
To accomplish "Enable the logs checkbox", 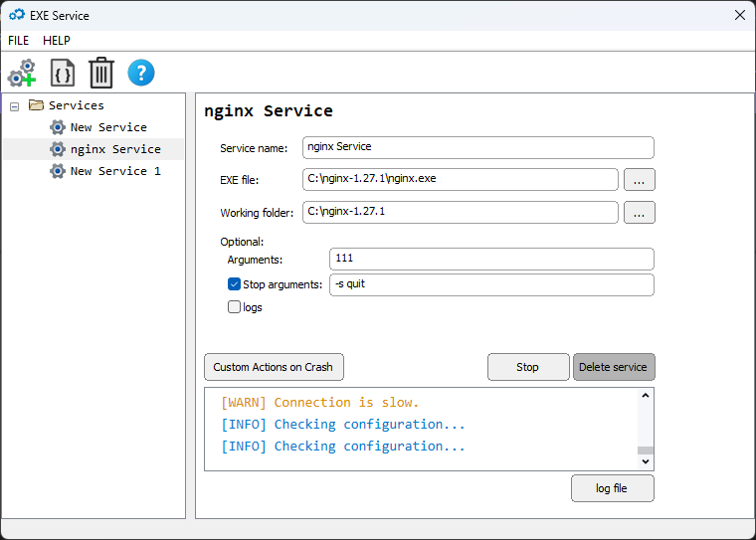I will (x=234, y=306).
